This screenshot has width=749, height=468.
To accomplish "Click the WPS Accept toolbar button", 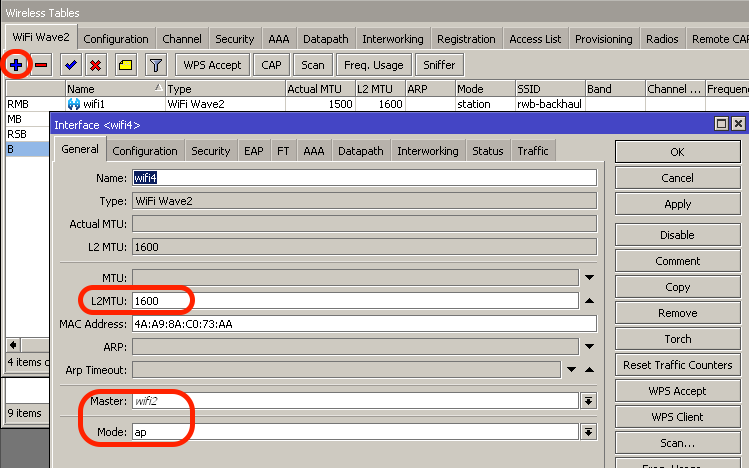I will [x=212, y=65].
